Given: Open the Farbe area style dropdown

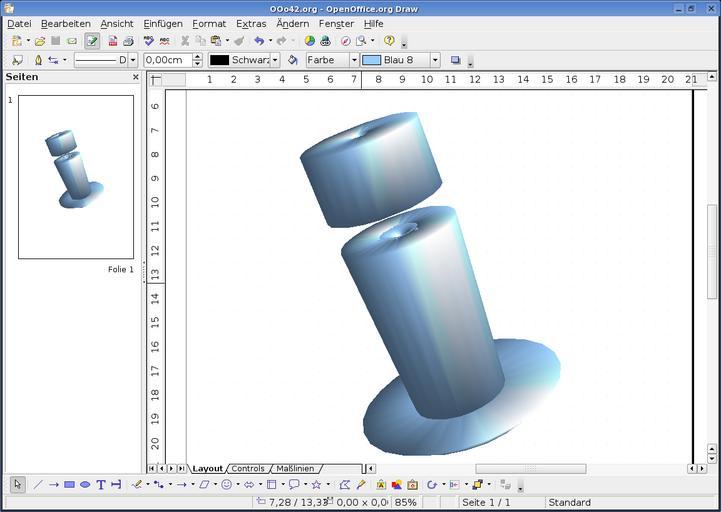Looking at the screenshot, I should (353, 60).
